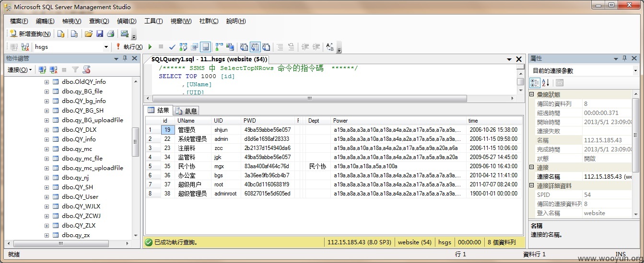The width and height of the screenshot is (644, 263).
Task: Click the green debug play icon
Action: point(150,47)
